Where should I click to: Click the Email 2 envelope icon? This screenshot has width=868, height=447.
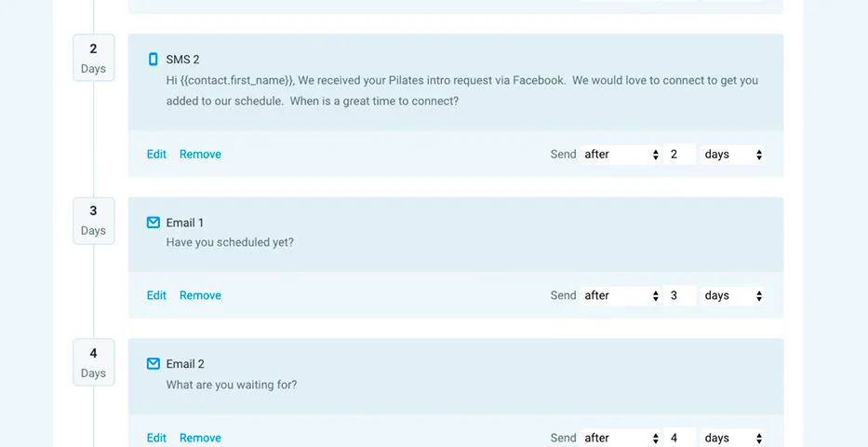(154, 364)
